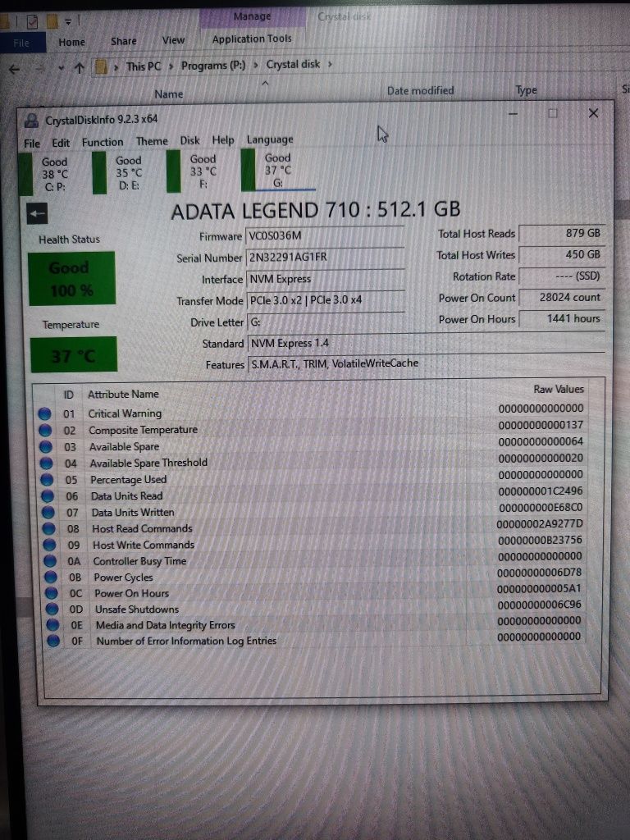Open the Function menu
Image resolution: width=630 pixels, height=840 pixels.
103,142
